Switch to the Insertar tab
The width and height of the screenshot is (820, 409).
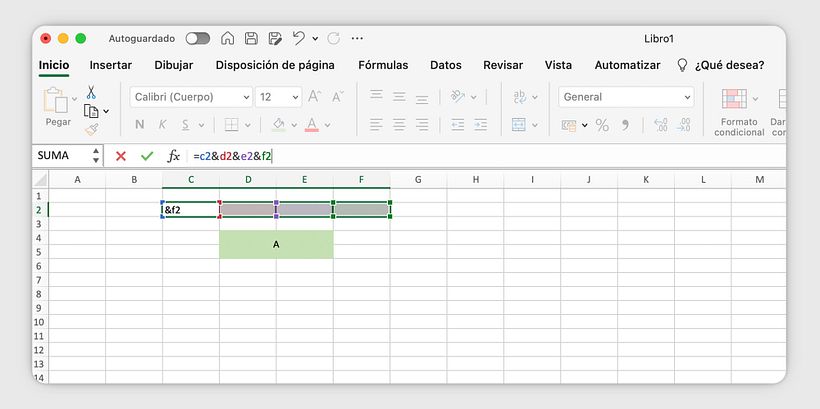click(x=110, y=65)
